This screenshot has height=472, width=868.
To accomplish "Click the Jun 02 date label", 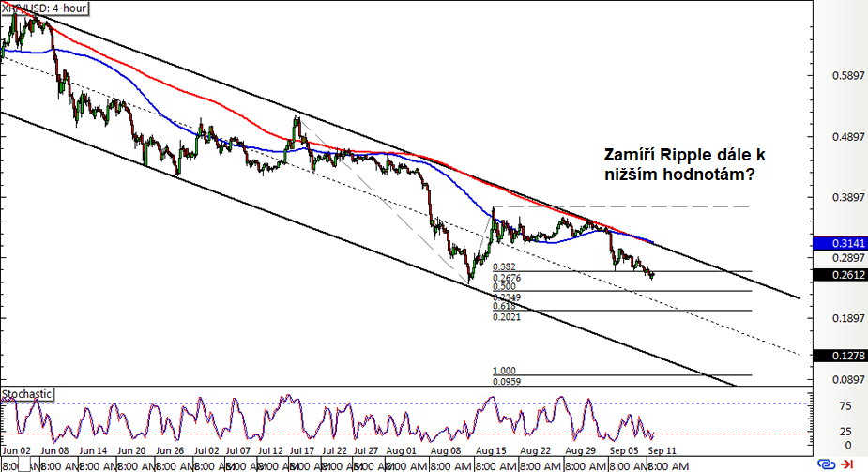I will (x=16, y=451).
